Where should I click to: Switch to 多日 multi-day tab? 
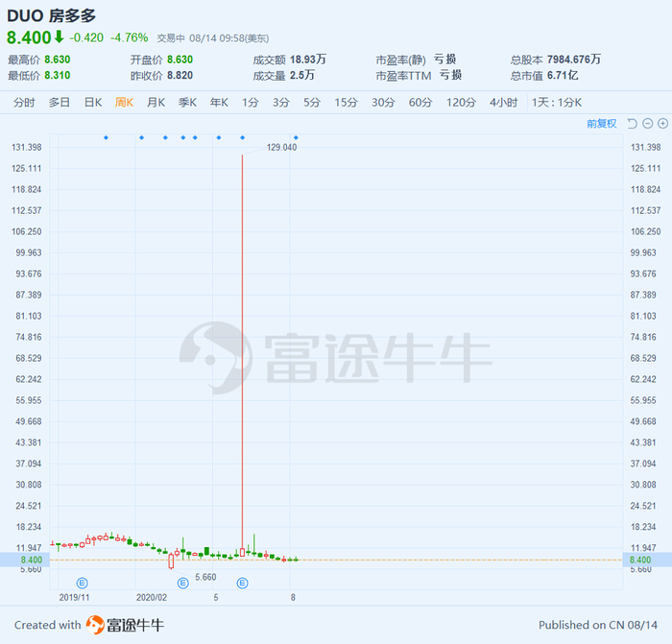click(x=60, y=103)
